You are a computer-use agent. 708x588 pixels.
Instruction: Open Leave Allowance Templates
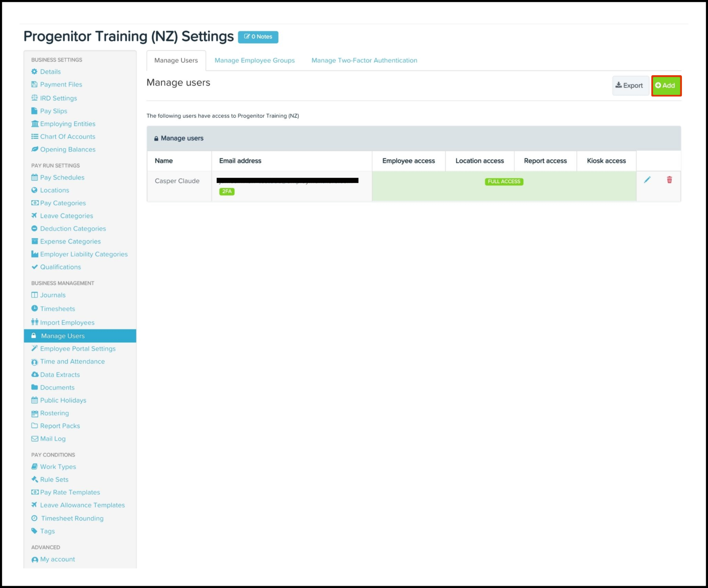(82, 505)
